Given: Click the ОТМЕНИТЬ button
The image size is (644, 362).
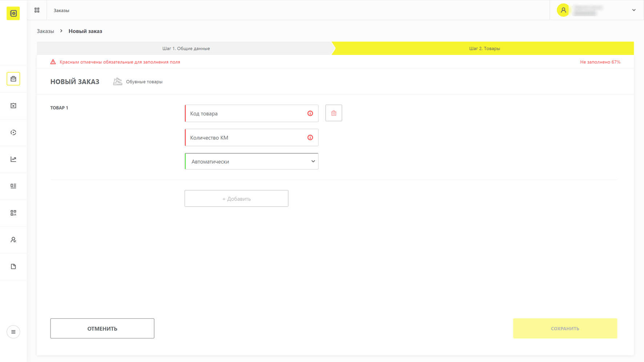Looking at the screenshot, I should (102, 329).
